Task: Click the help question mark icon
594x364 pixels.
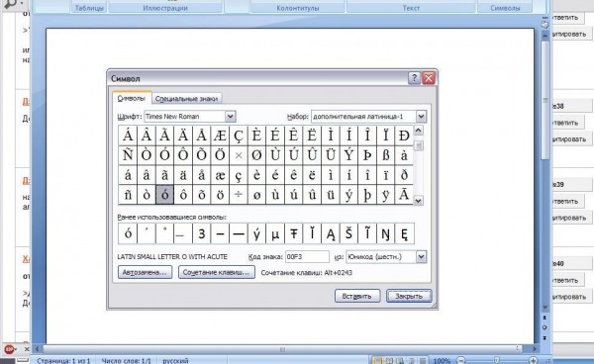Action: click(x=414, y=78)
